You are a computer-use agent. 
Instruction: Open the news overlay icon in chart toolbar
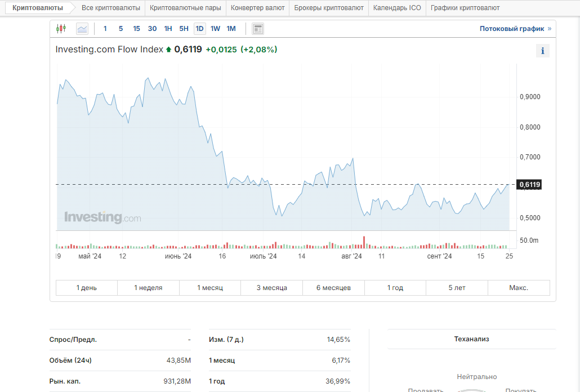pyautogui.click(x=258, y=29)
